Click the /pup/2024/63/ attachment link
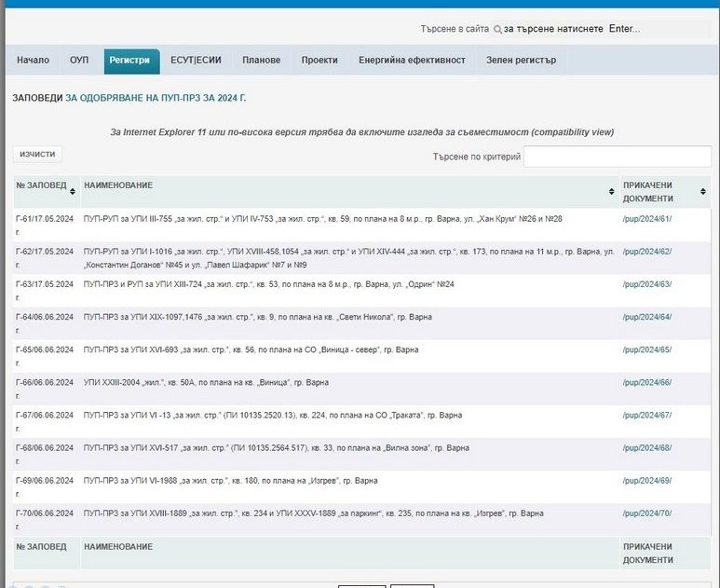 [646, 284]
